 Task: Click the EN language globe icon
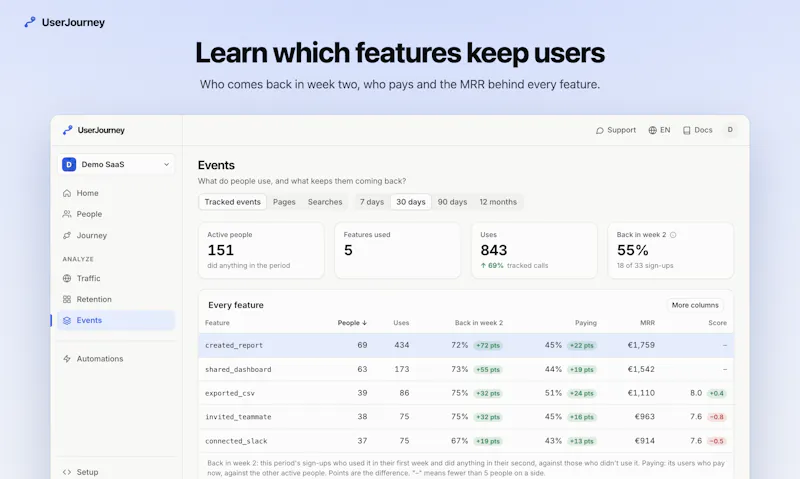pos(653,130)
